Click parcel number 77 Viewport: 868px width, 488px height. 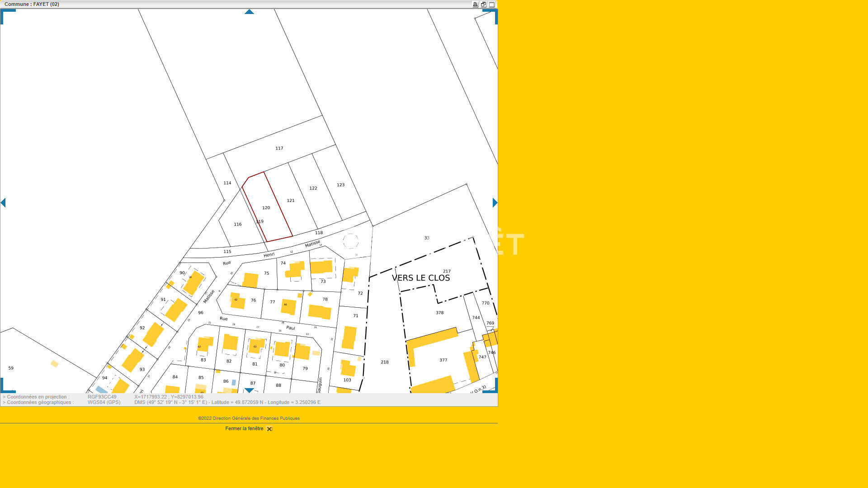pyautogui.click(x=273, y=302)
